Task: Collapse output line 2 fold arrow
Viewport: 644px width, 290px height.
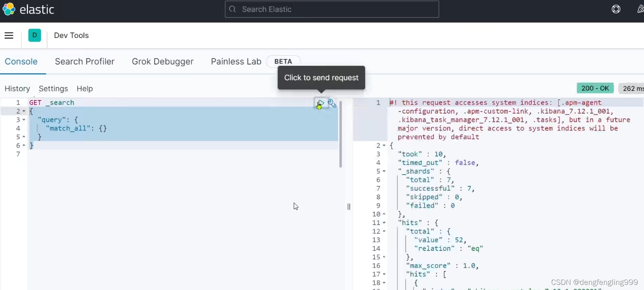Action: click(x=384, y=146)
